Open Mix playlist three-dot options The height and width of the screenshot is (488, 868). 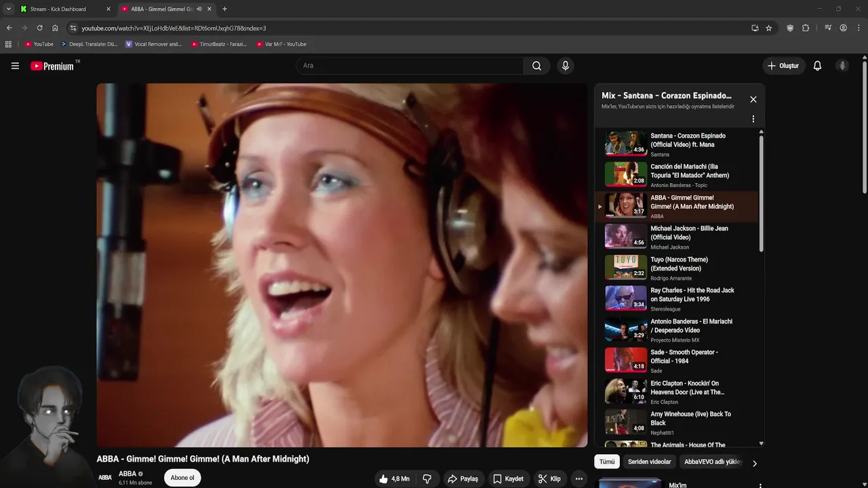pyautogui.click(x=753, y=119)
